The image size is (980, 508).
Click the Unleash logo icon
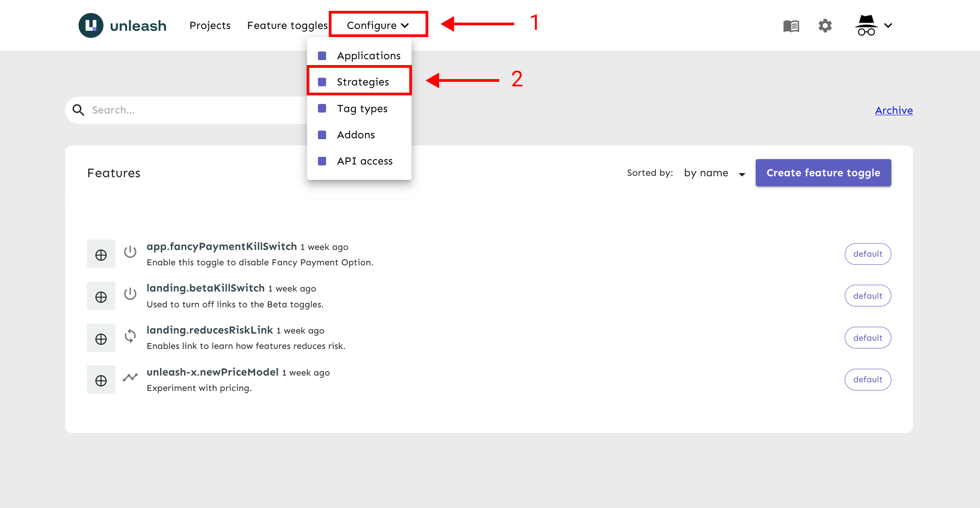tap(91, 25)
